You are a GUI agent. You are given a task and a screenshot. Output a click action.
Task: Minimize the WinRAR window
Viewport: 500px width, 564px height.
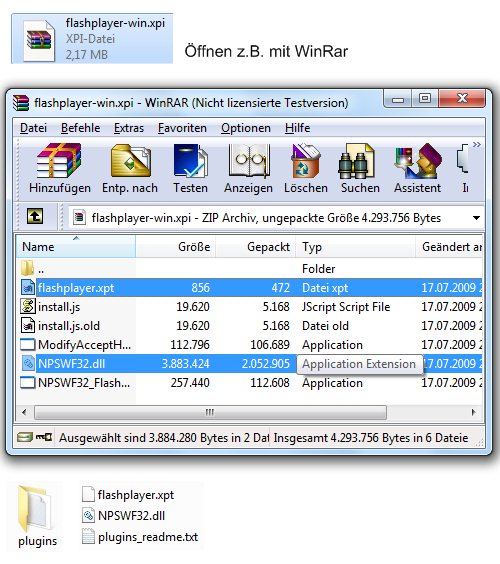pyautogui.click(x=397, y=99)
